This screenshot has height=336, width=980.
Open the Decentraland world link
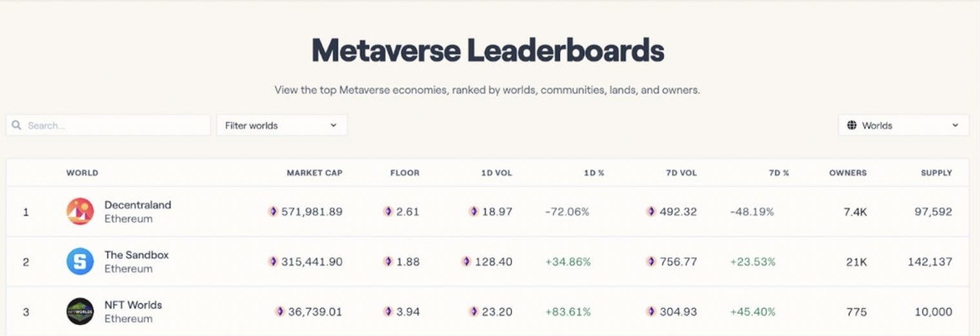pos(138,205)
